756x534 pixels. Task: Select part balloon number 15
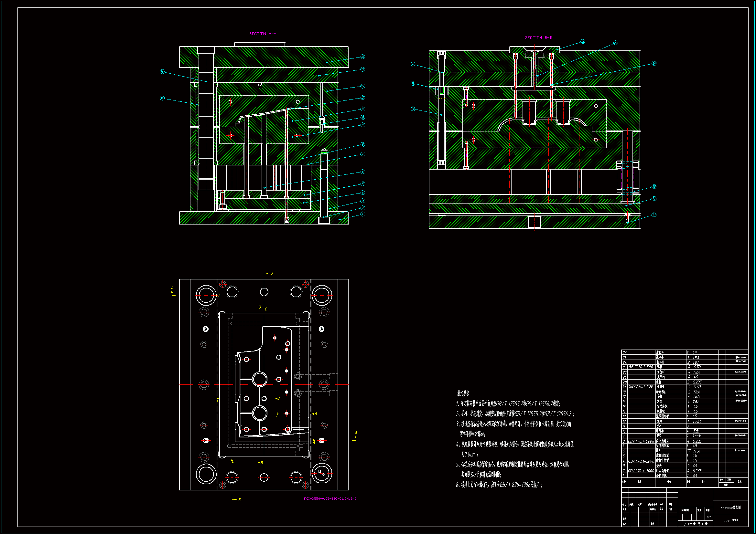362,57
